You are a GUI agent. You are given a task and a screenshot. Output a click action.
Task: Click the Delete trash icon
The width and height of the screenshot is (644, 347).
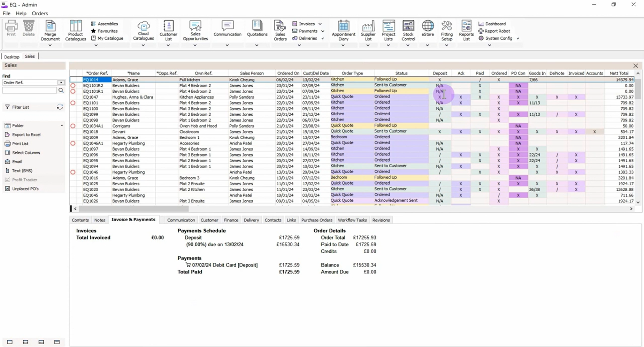coord(29,28)
